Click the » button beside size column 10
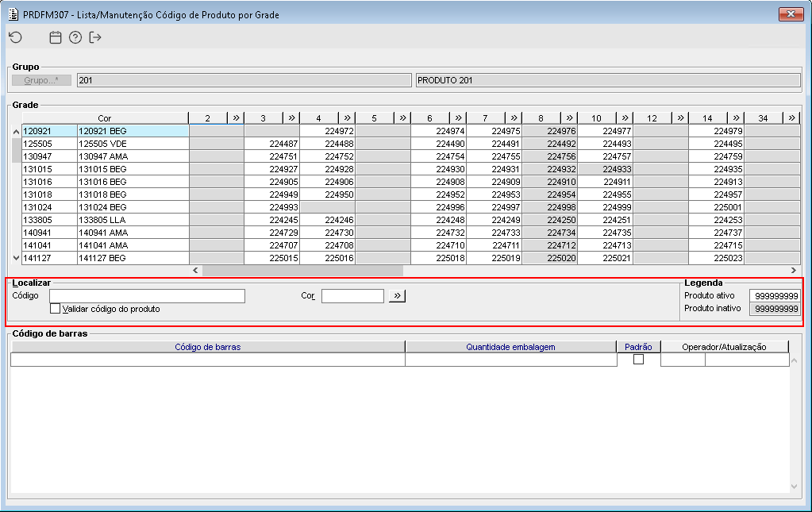Image resolution: width=812 pixels, height=512 pixels. coord(625,118)
